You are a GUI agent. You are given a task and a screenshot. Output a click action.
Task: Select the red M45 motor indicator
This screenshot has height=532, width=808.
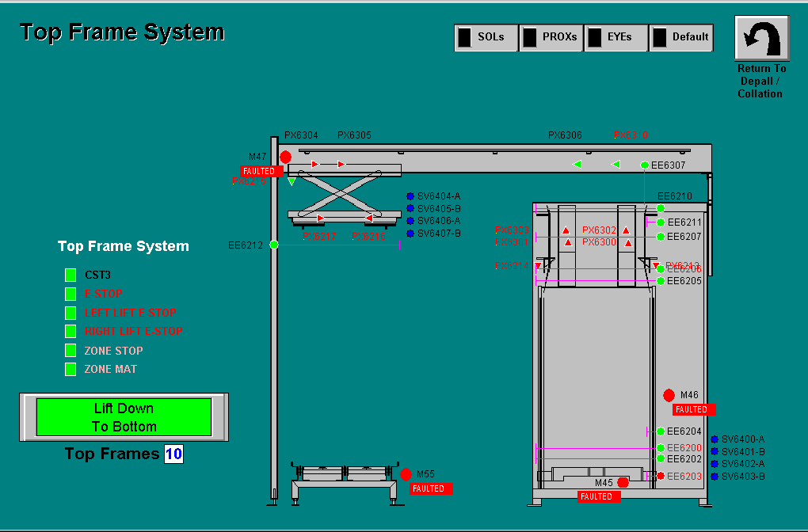(623, 483)
